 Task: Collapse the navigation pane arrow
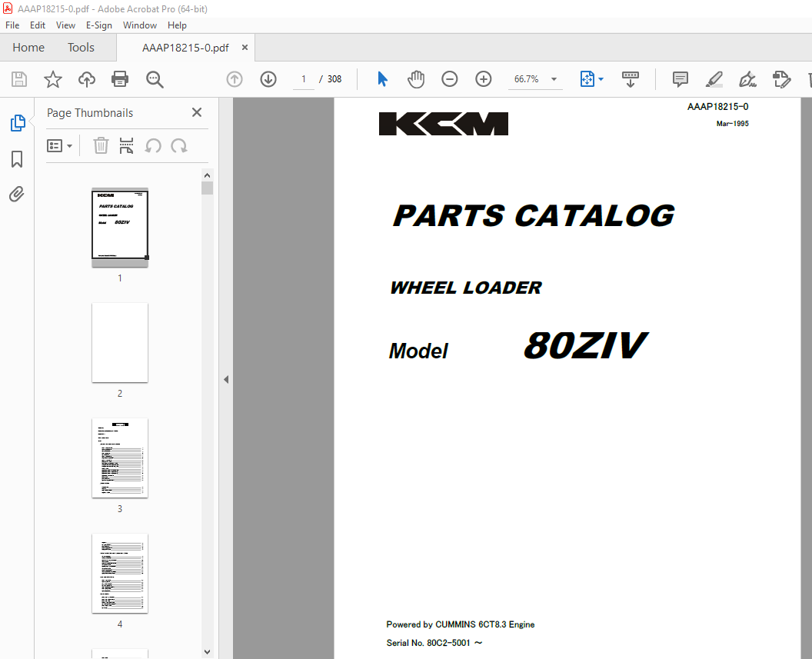tap(226, 379)
